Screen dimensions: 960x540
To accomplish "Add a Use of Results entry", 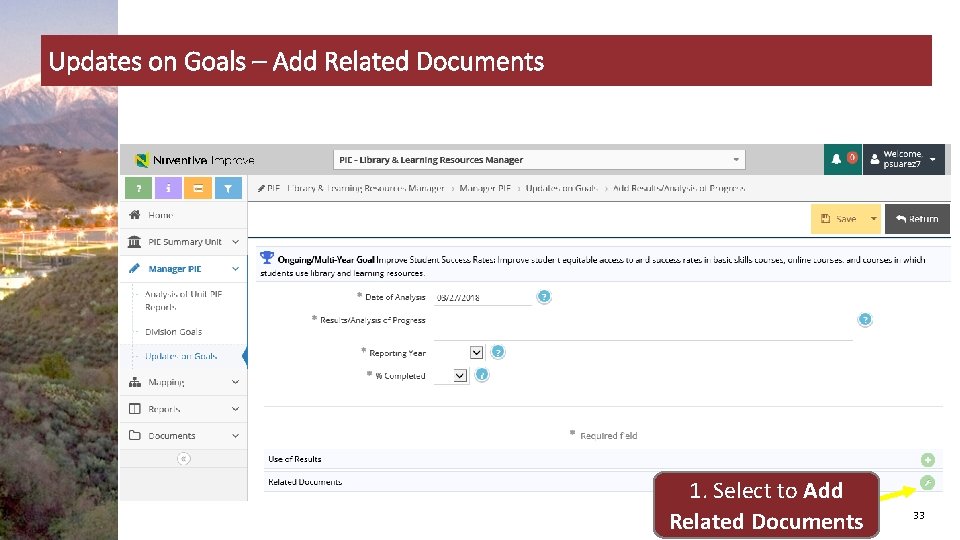I will pos(928,459).
